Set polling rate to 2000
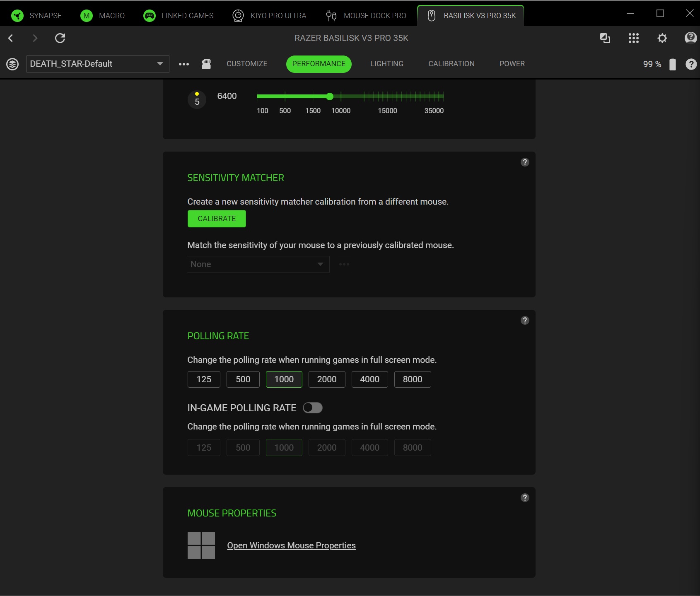The height and width of the screenshot is (596, 700). point(327,379)
